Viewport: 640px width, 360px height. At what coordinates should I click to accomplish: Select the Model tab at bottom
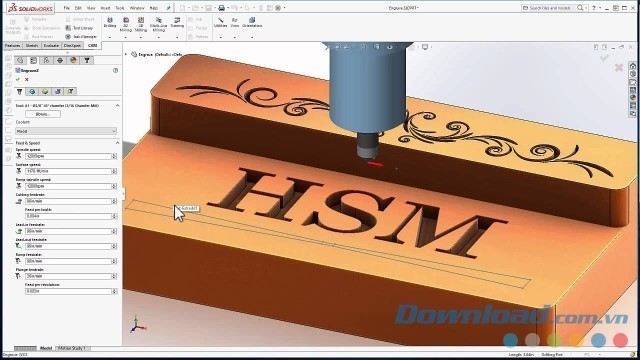pos(46,348)
